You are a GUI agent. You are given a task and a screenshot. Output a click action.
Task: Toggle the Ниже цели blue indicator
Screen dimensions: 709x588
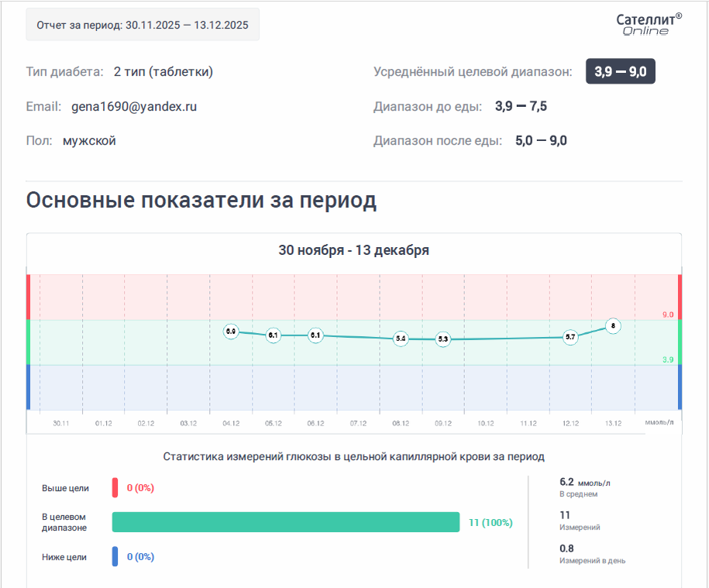pyautogui.click(x=115, y=556)
